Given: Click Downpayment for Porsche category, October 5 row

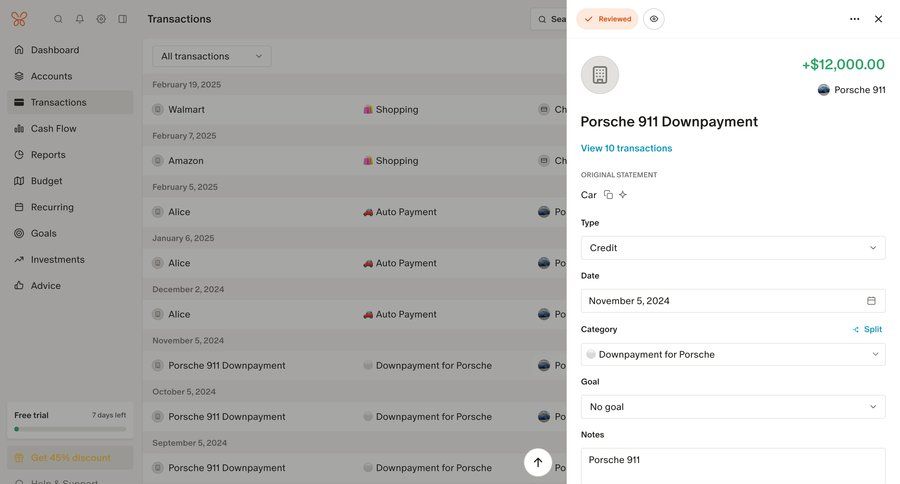Looking at the screenshot, I should tap(428, 416).
